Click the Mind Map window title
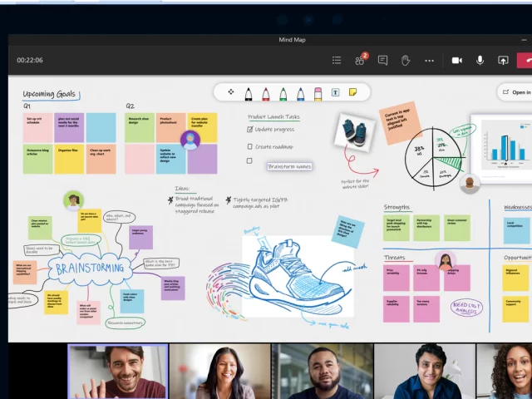This screenshot has height=399, width=532. [x=292, y=40]
